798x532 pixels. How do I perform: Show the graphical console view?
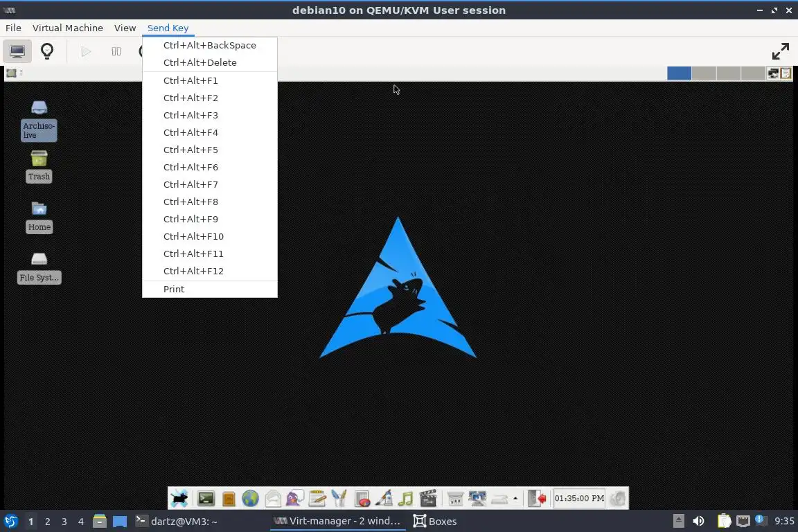tap(17, 51)
